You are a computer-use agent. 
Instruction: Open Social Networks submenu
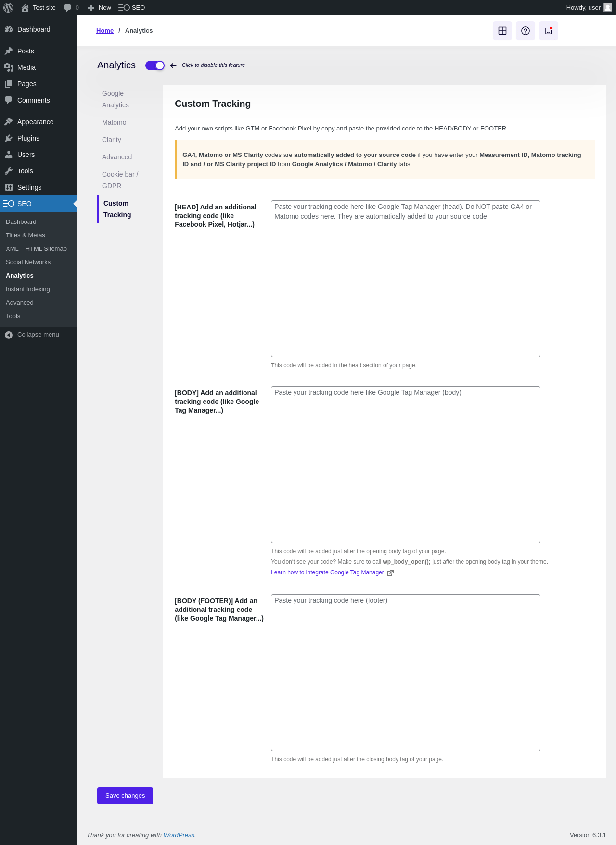click(x=28, y=262)
